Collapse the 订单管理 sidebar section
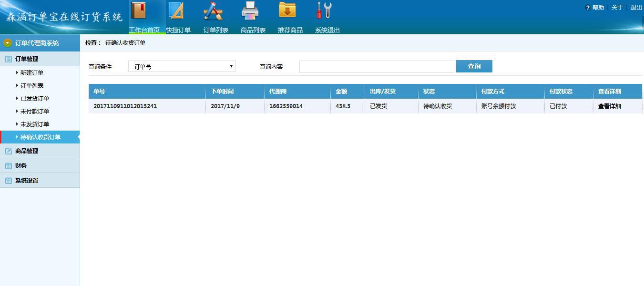This screenshot has width=644, height=286. (x=26, y=58)
